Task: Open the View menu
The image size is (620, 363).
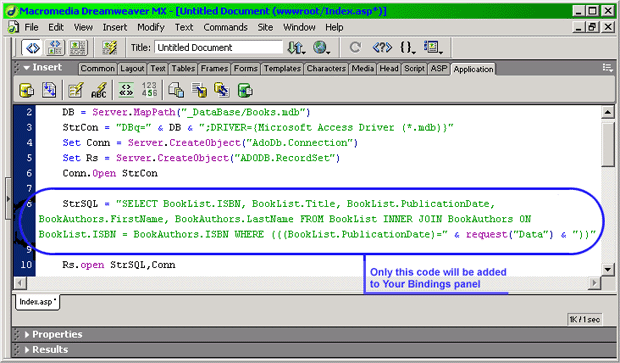Action: pyautogui.click(x=83, y=27)
